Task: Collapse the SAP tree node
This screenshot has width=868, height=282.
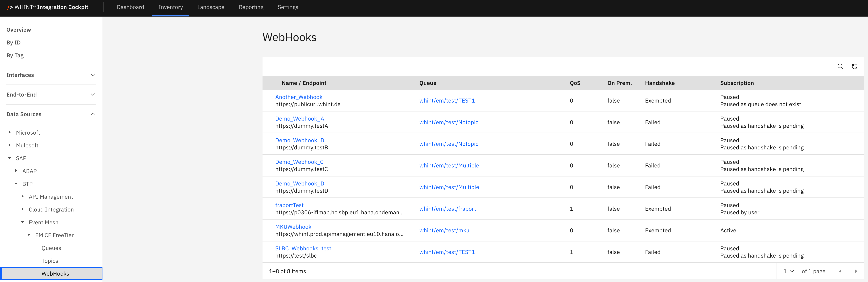Action: [x=10, y=158]
